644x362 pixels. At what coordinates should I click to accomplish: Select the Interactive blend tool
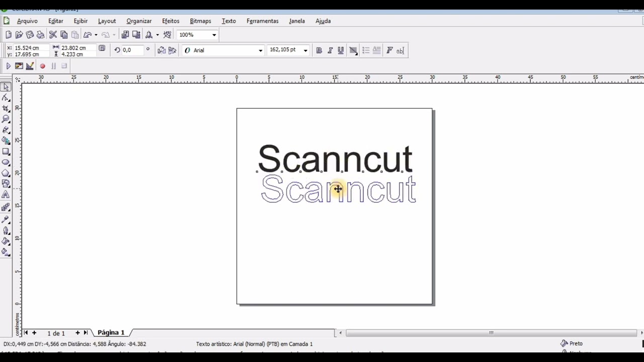pyautogui.click(x=6, y=207)
